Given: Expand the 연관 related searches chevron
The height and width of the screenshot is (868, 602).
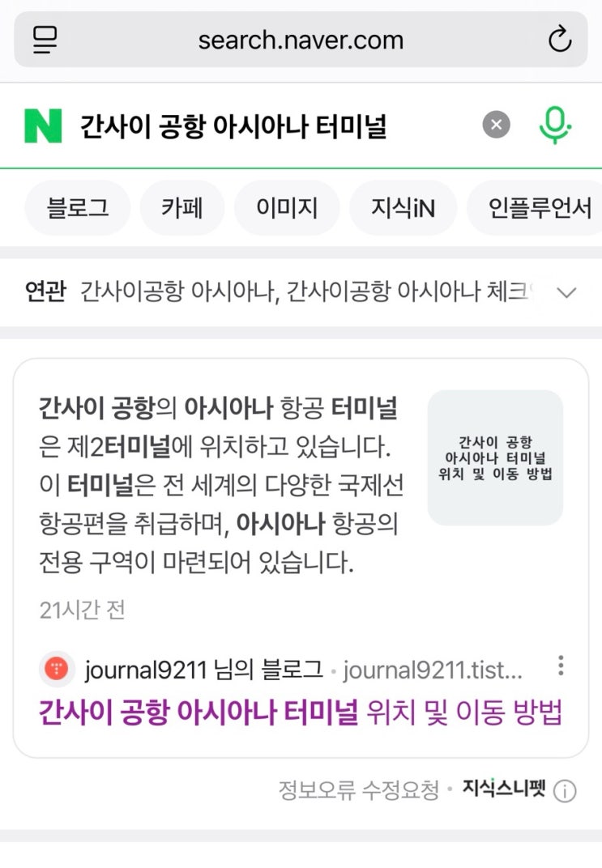Looking at the screenshot, I should point(566,291).
